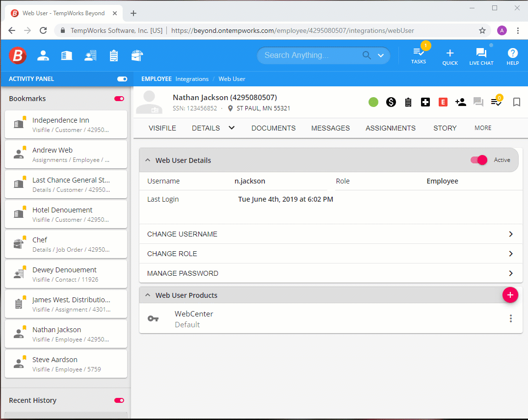Switch to the Assignments tab
This screenshot has height=420, width=528.
(391, 128)
